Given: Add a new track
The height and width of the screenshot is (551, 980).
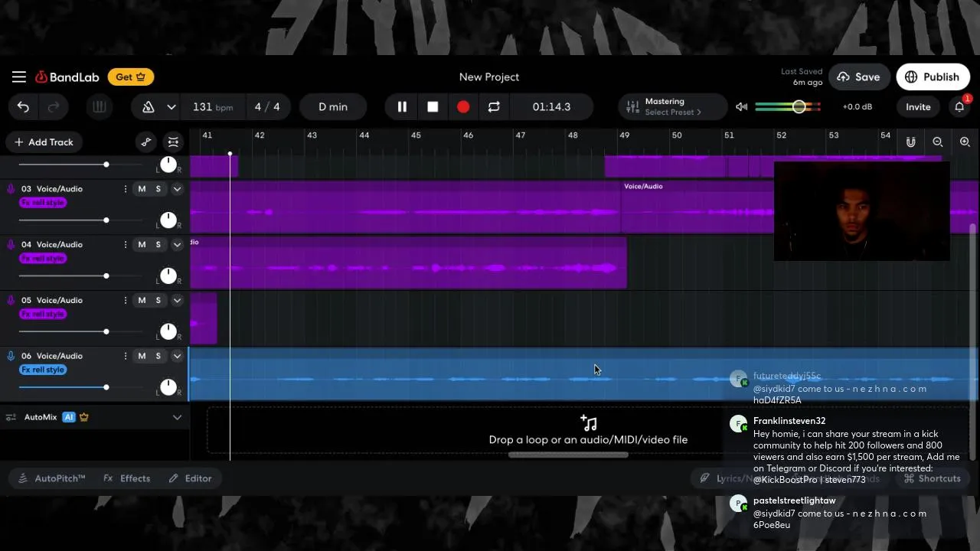Looking at the screenshot, I should pos(44,142).
